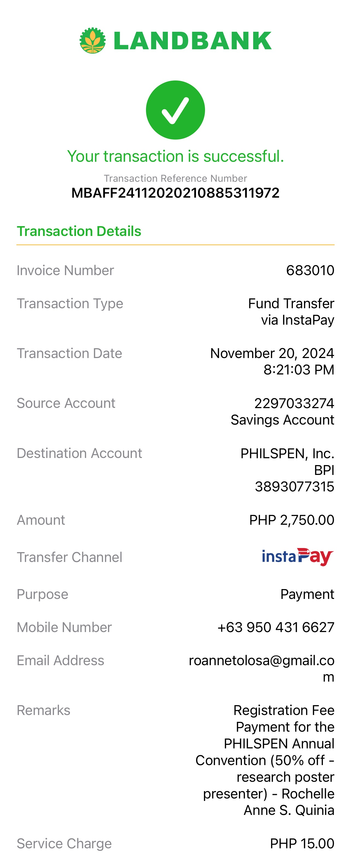
Task: Tap the invoice number 683010
Action: (310, 270)
